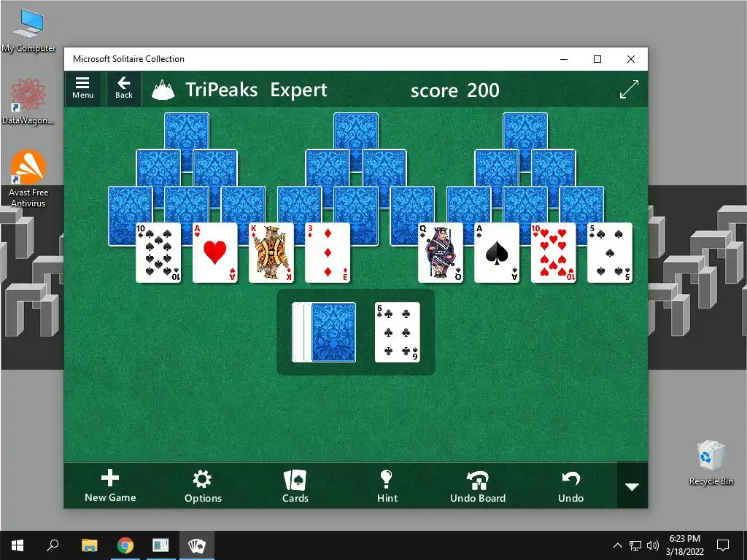
Task: Open the hamburger Menu in Solitaire
Action: [82, 88]
